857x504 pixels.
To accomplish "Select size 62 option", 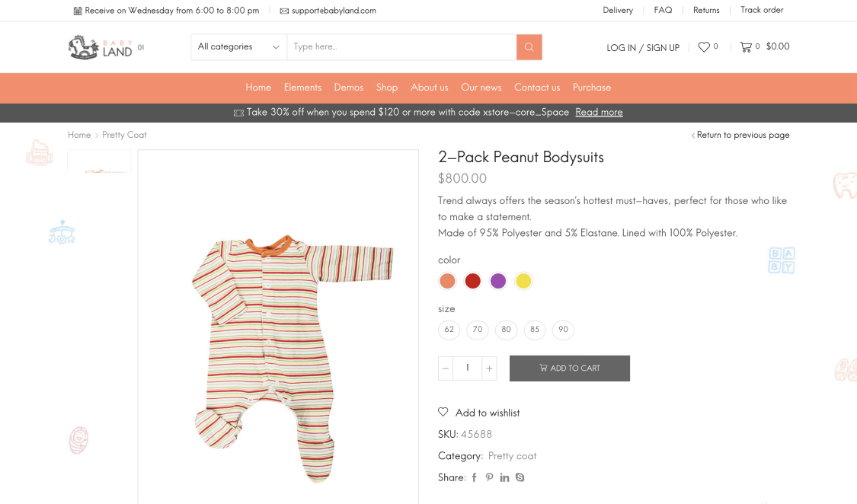I will [449, 330].
